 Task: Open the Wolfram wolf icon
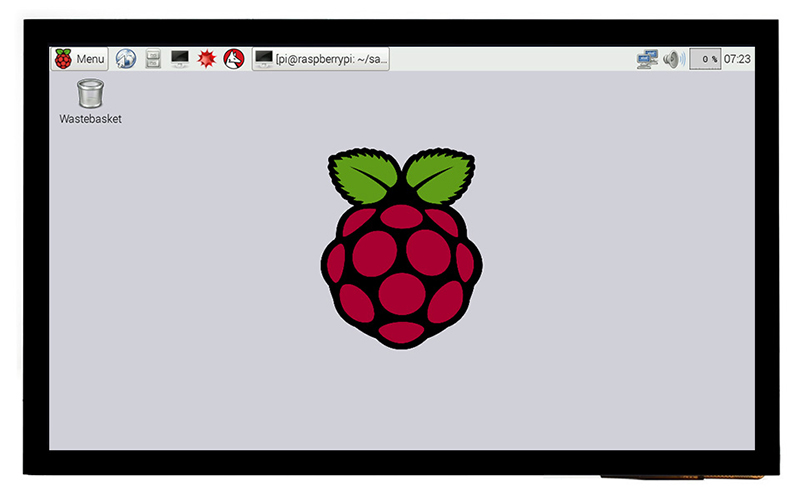click(x=234, y=59)
